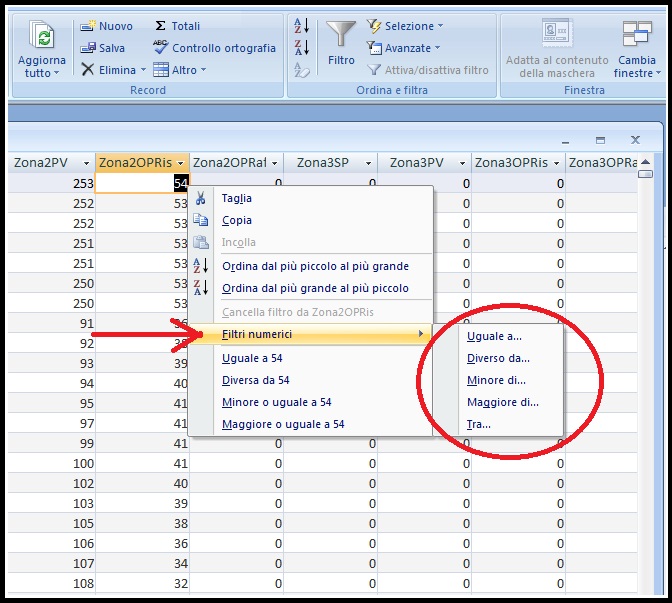Click the clipboard icon beside Incolla
672x603 pixels.
pos(200,242)
